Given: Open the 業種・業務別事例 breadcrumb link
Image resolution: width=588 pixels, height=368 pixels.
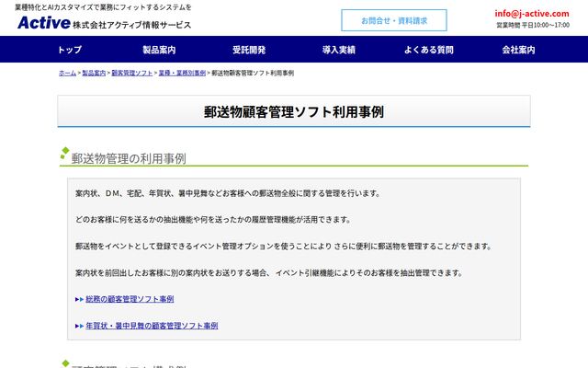Looking at the screenshot, I should 182,73.
